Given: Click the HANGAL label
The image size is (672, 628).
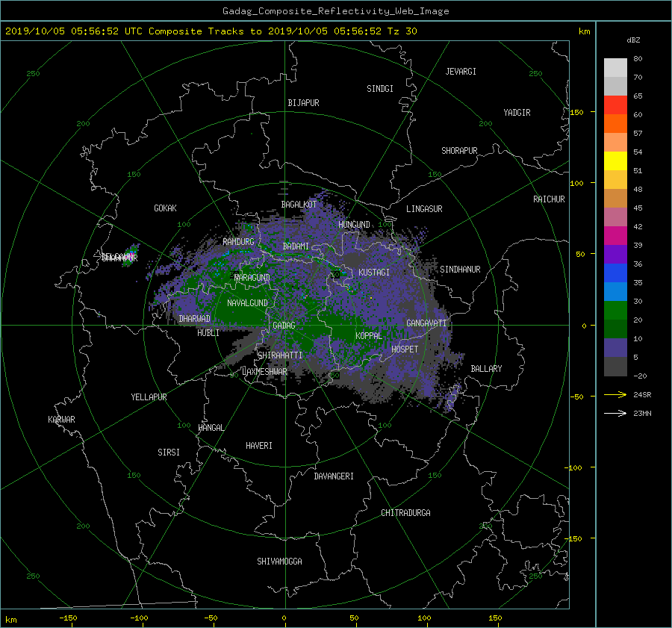Looking at the screenshot, I should point(211,428).
